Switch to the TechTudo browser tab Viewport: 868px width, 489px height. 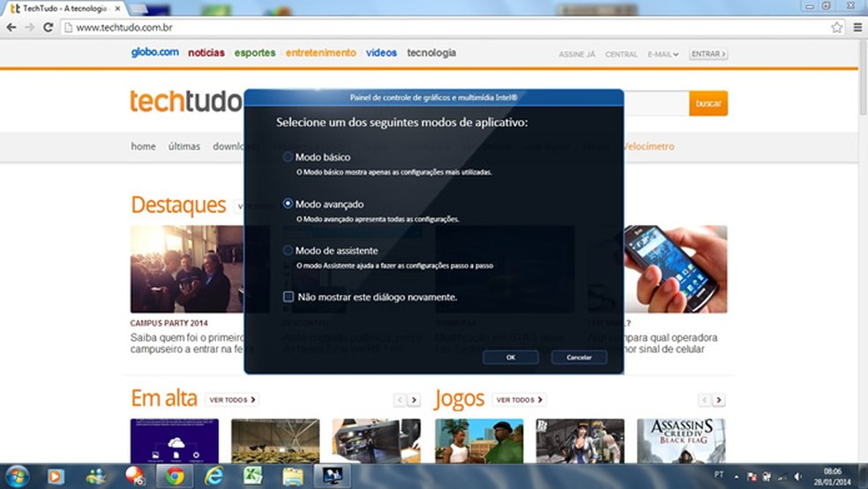click(x=64, y=7)
